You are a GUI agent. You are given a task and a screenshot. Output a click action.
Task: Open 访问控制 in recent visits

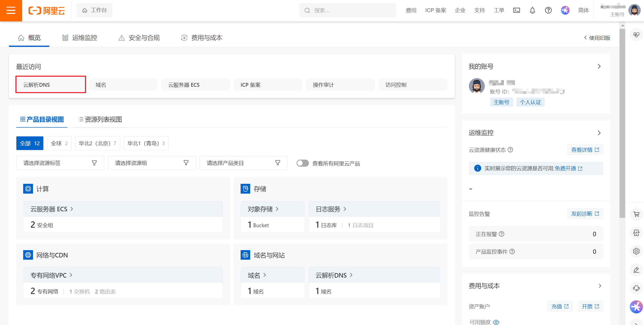click(413, 85)
